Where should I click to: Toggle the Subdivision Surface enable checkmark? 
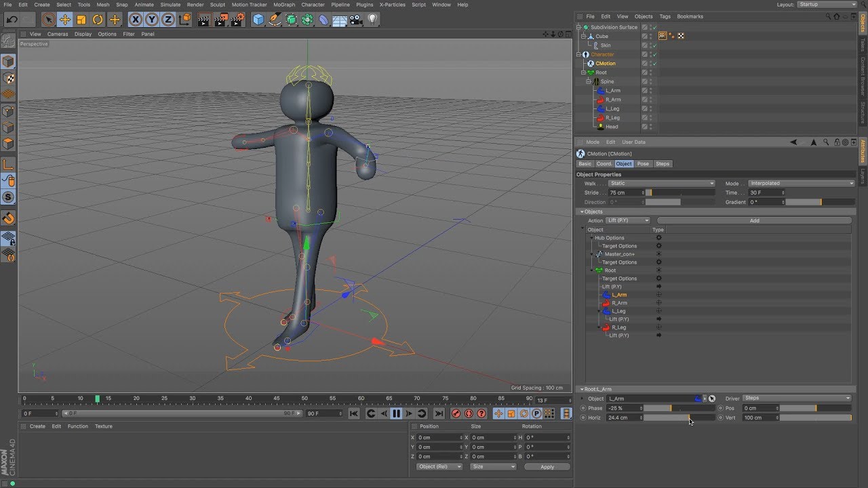click(654, 28)
